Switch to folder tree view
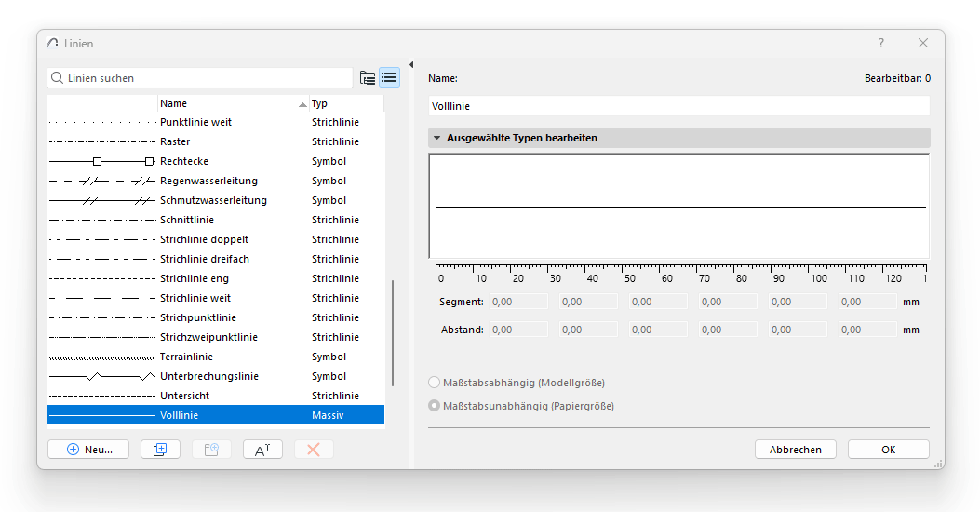The width and height of the screenshot is (980, 512). tap(369, 78)
